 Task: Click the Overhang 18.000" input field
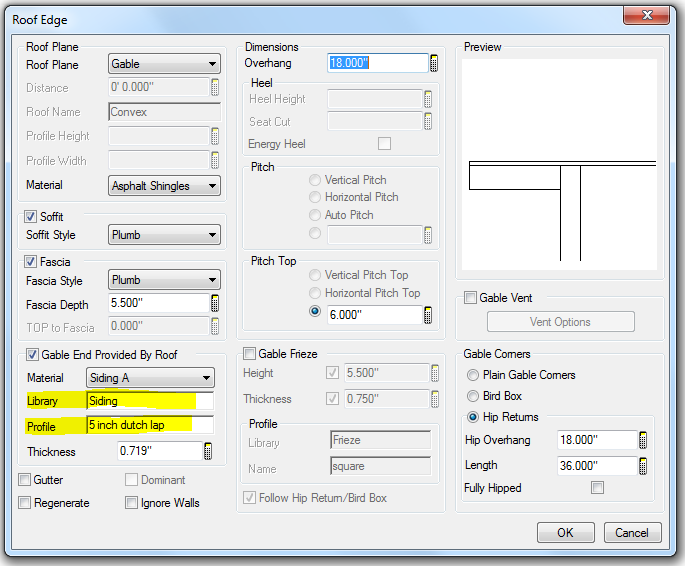(x=377, y=63)
